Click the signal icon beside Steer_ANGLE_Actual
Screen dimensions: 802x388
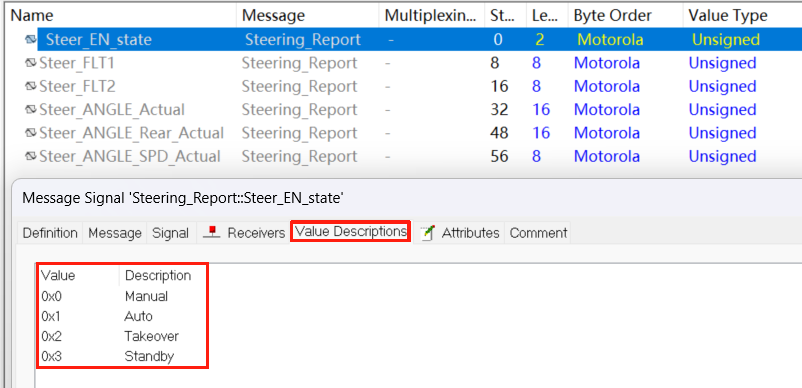tap(31, 109)
